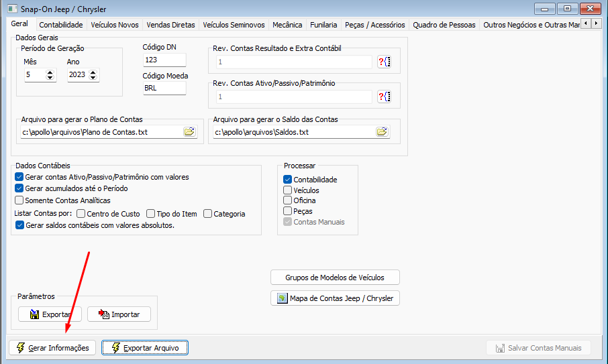Click the Código Moeda field

pyautogui.click(x=164, y=88)
